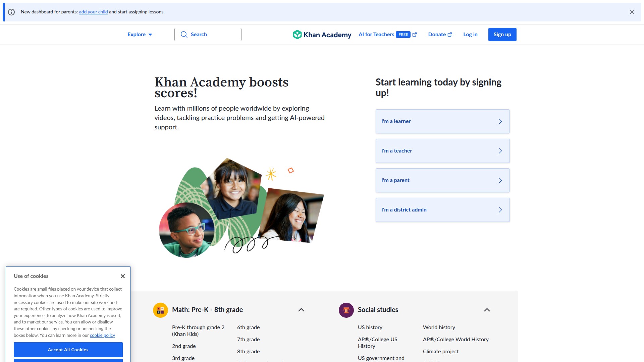Click the info icon in the banner
Image resolution: width=644 pixels, height=362 pixels.
[11, 12]
